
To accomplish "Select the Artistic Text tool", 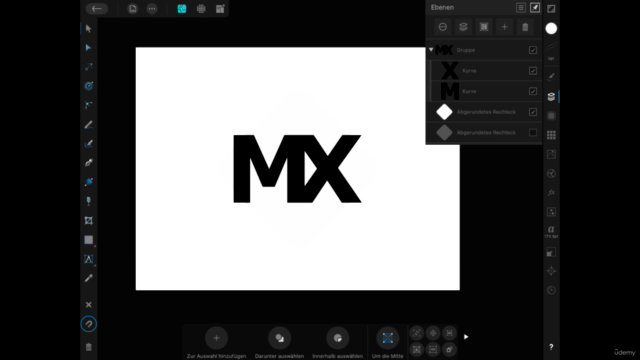I will pyautogui.click(x=89, y=259).
